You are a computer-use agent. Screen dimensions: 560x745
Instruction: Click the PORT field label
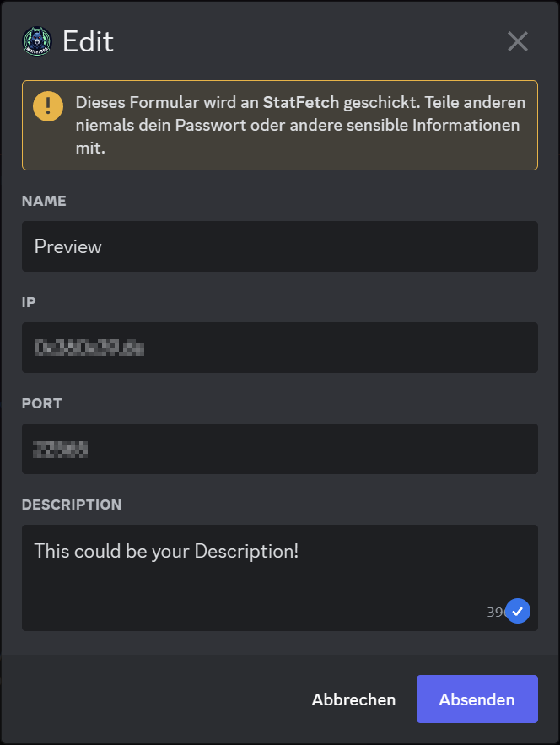[42, 403]
